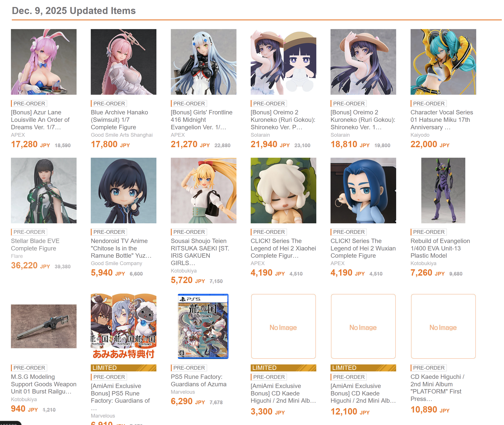Click Oreimo Kuroneko figure image priced 18,810
504x425 pixels.
coord(363,62)
